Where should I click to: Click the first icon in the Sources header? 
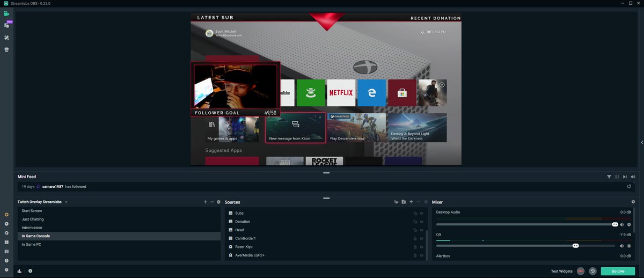396,202
